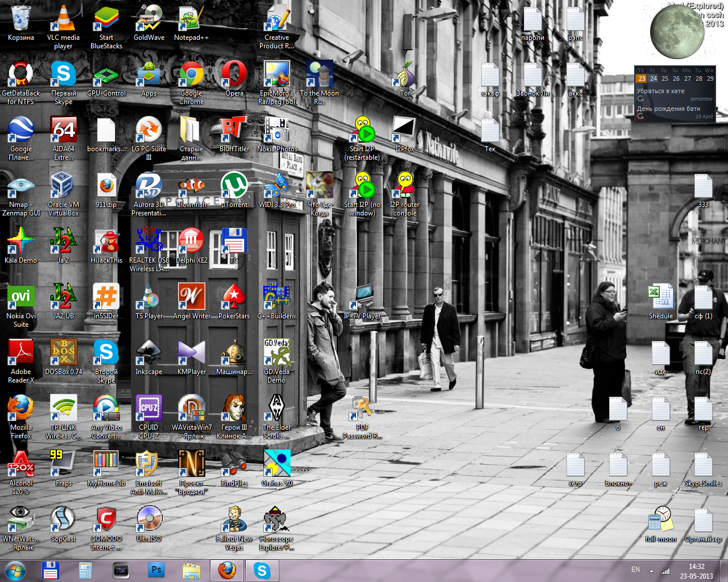Image resolution: width=728 pixels, height=582 pixels.
Task: Click the COMODO Internet Security shortcut
Action: pyautogui.click(x=106, y=528)
